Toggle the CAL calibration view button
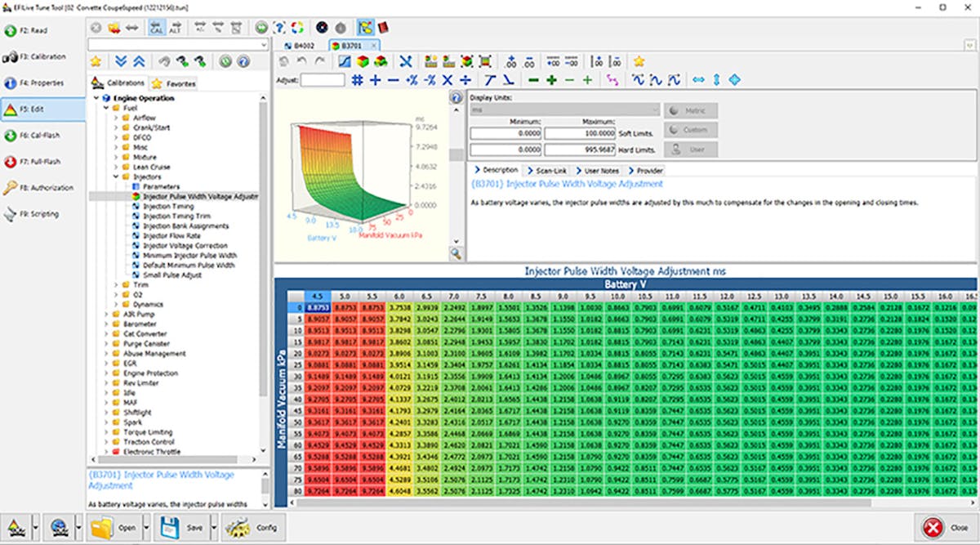 [156, 28]
